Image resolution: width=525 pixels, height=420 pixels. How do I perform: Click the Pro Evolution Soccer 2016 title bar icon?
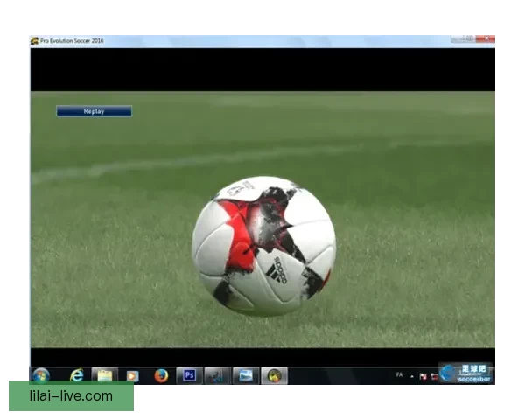click(35, 41)
